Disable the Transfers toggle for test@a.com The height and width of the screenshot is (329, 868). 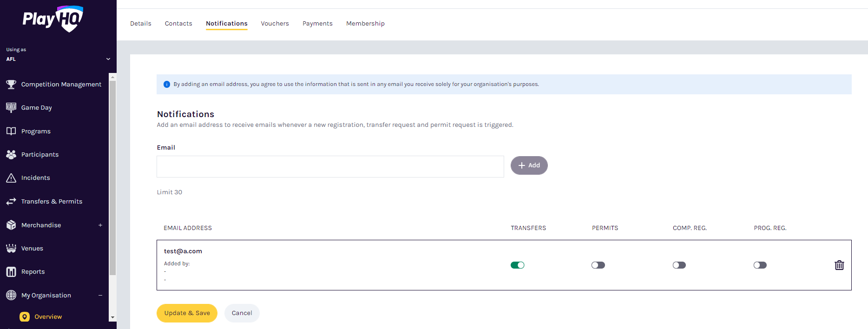[x=517, y=265]
